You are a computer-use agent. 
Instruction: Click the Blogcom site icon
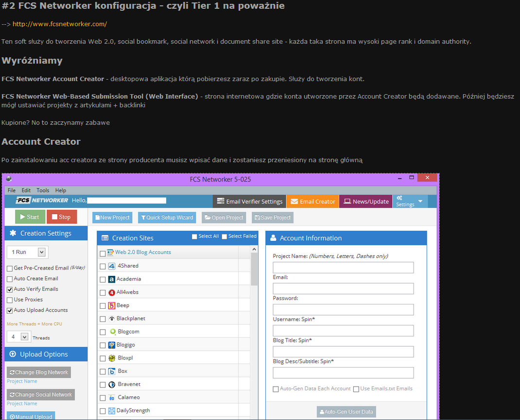point(113,332)
